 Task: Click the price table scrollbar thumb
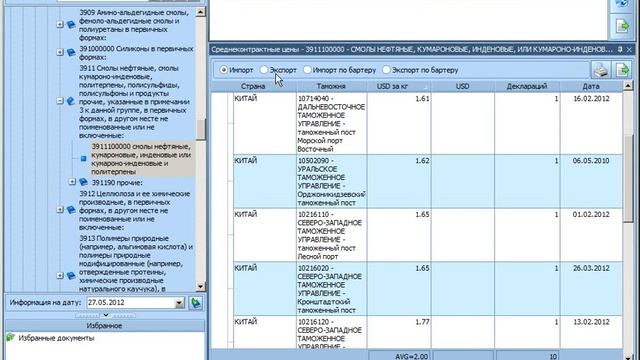pos(628,179)
